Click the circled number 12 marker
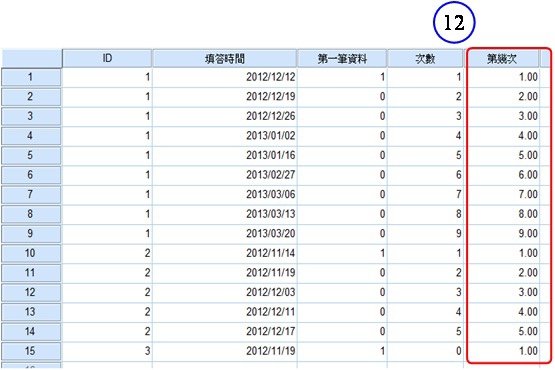The image size is (555, 370). tap(454, 22)
